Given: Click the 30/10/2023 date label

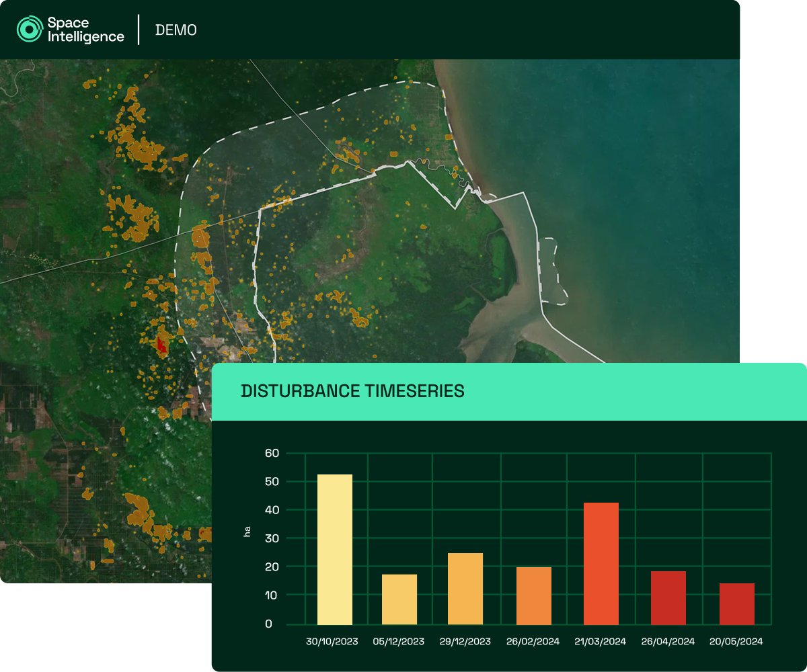Looking at the screenshot, I should coord(332,642).
